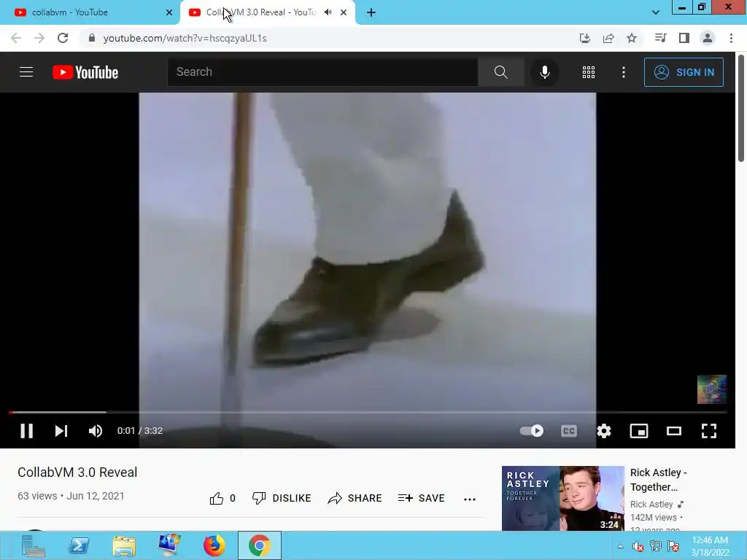Expand the tab search chevron
The image size is (747, 560).
click(656, 12)
